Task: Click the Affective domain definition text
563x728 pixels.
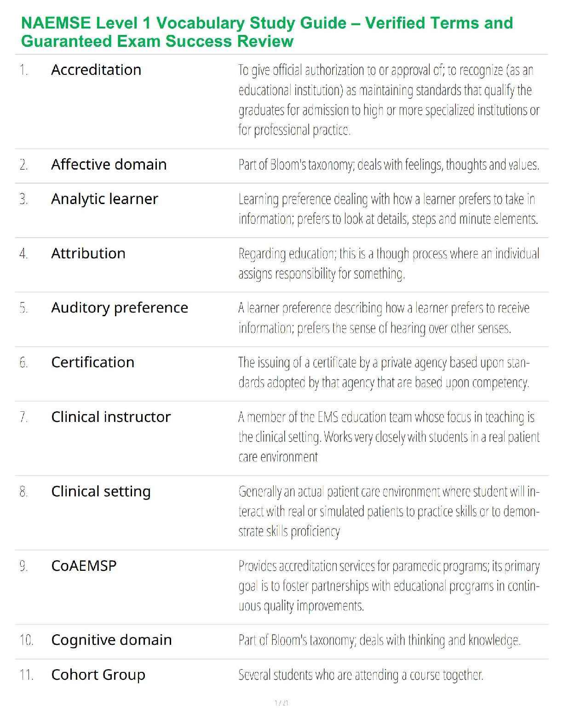Action: coord(389,165)
